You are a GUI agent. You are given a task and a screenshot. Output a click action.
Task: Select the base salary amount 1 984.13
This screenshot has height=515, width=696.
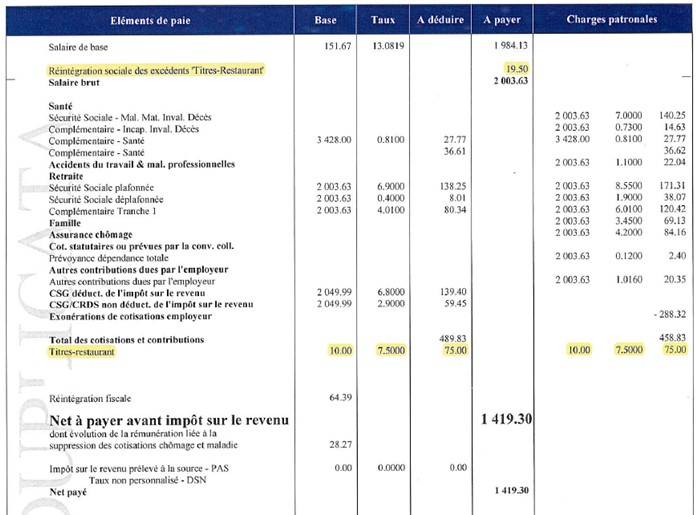pyautogui.click(x=510, y=46)
